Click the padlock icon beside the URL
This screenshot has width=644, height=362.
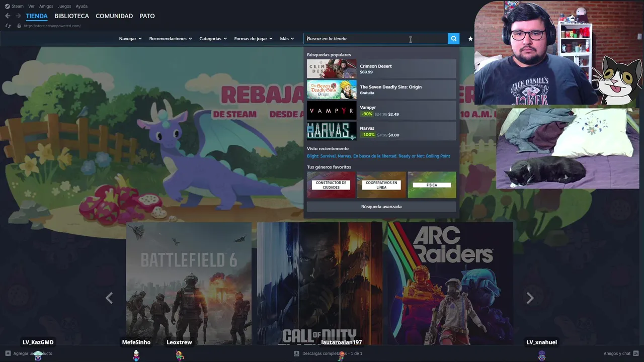19,26
